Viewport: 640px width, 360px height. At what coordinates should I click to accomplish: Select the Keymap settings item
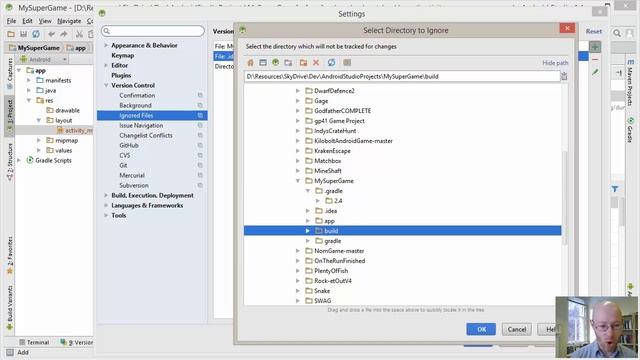click(x=122, y=56)
